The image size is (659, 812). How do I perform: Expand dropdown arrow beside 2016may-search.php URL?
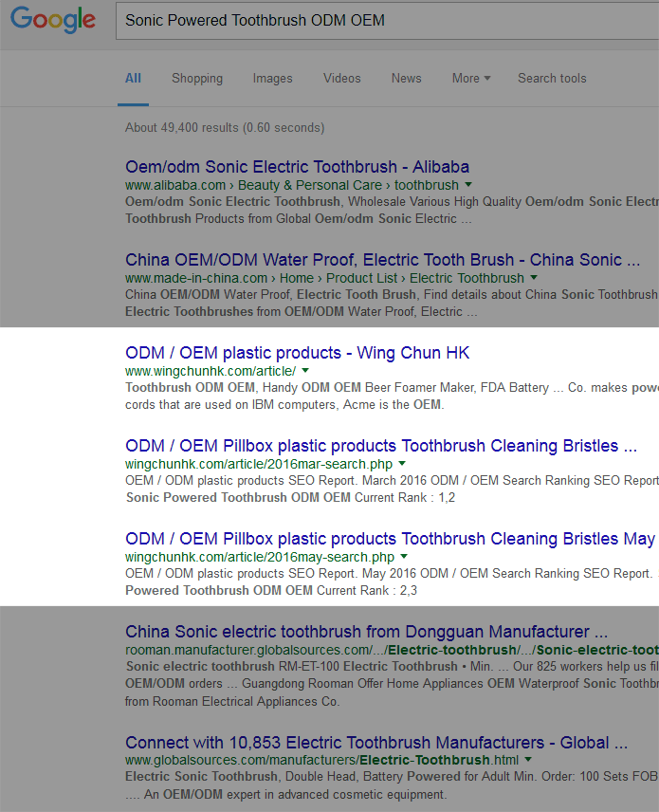pos(404,556)
